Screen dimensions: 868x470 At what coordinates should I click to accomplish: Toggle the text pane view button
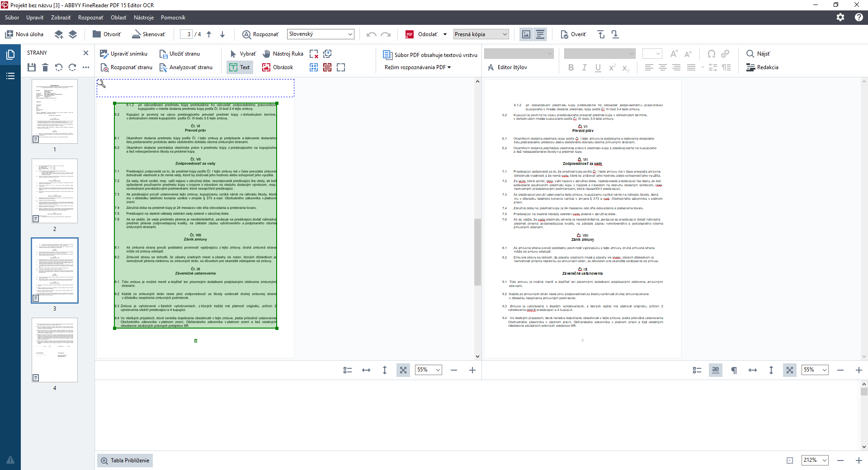(540, 34)
